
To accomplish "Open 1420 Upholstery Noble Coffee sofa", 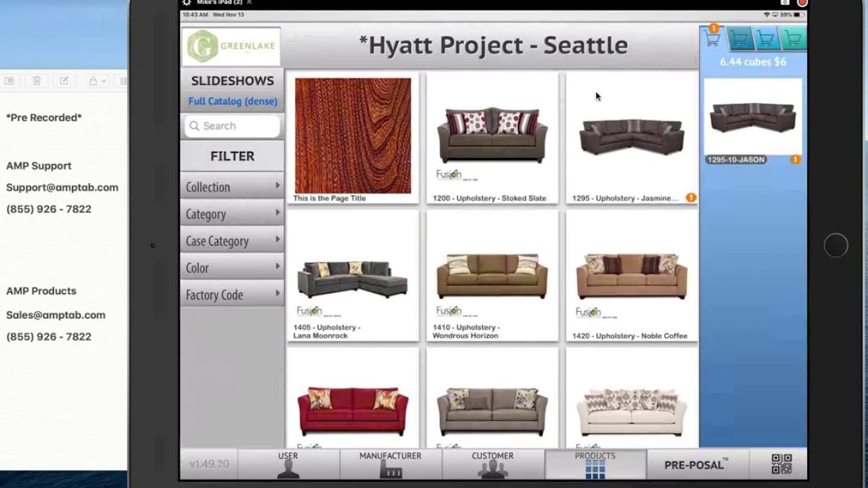I will pos(632,277).
